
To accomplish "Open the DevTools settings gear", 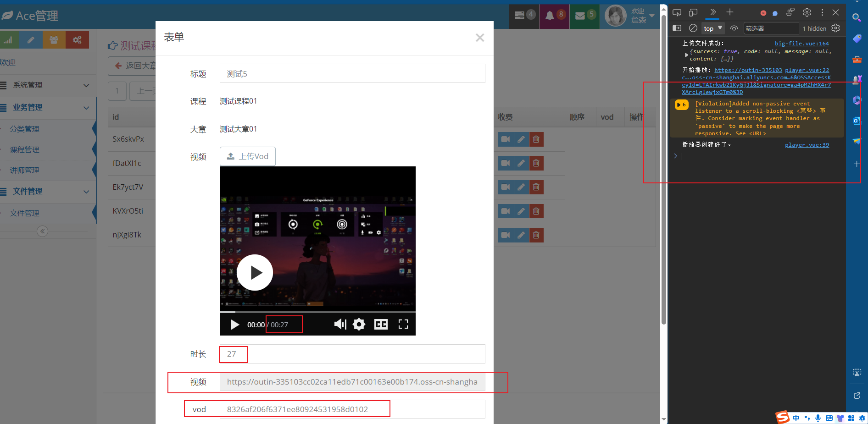I will pyautogui.click(x=807, y=12).
